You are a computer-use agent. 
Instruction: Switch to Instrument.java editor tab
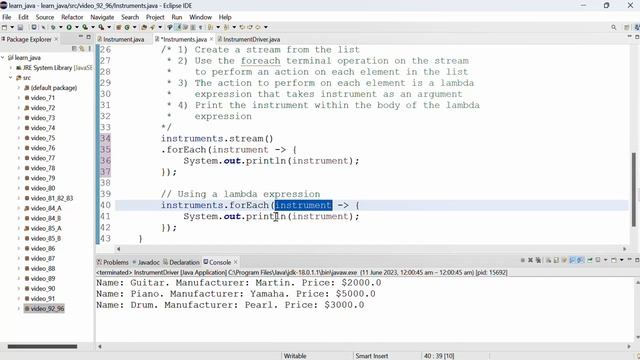pyautogui.click(x=121, y=39)
